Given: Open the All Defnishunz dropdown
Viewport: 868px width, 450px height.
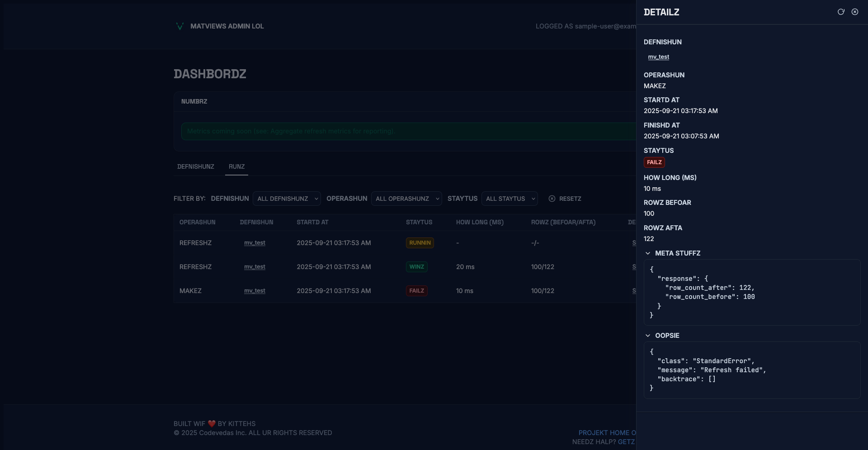Looking at the screenshot, I should [x=287, y=199].
